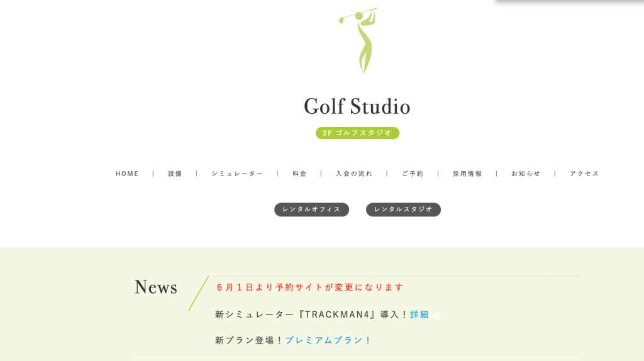Viewport: 644px width, 361px height.
Task: Click the Golf Studio title text
Action: (x=357, y=106)
